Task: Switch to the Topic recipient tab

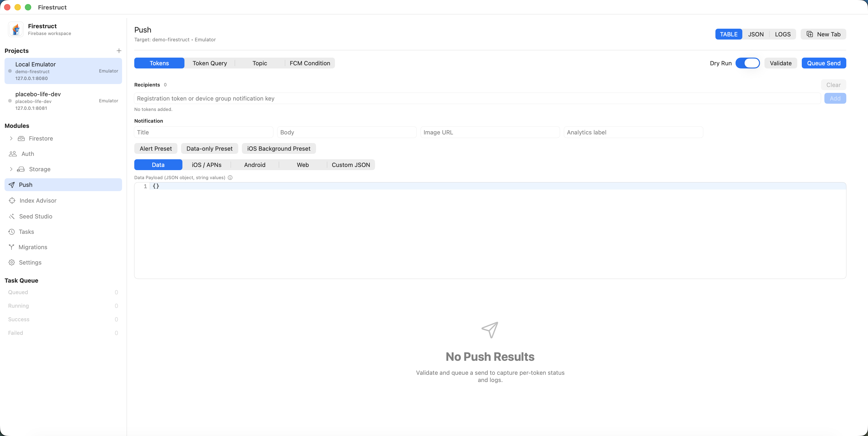Action: 259,63
